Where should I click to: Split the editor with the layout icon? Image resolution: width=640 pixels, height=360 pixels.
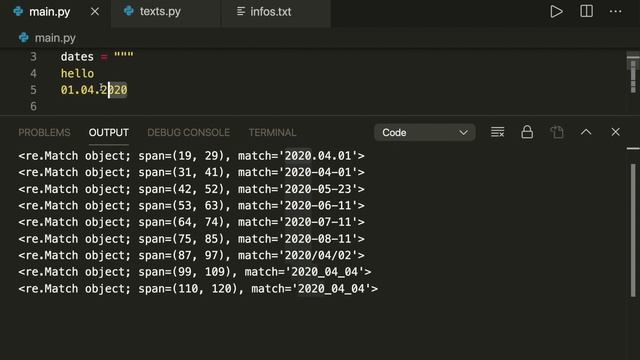(x=586, y=11)
